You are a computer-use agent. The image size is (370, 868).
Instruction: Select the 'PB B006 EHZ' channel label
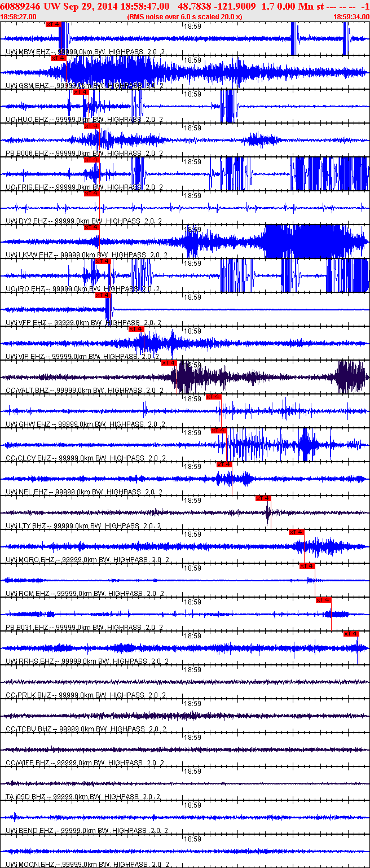(28, 153)
